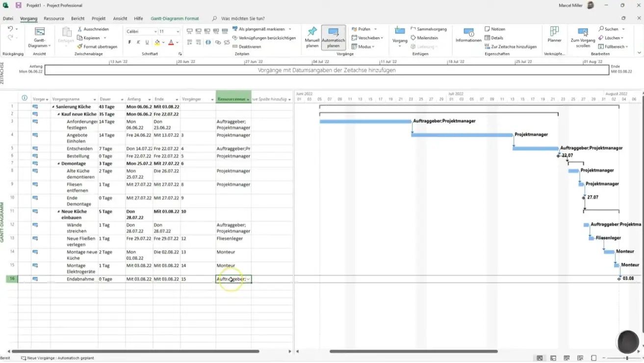Open the Ressourcennamen column filter dropdown

(248, 99)
